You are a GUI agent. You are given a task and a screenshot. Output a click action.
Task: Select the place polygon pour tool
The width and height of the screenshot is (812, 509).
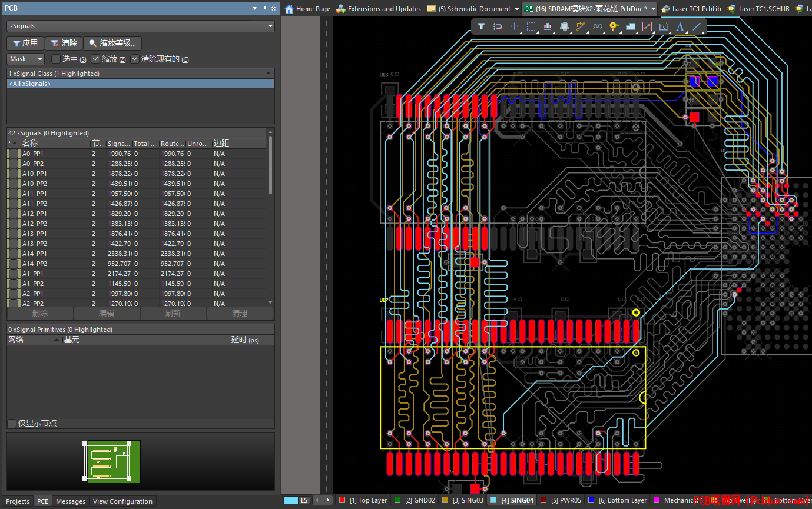click(x=631, y=26)
